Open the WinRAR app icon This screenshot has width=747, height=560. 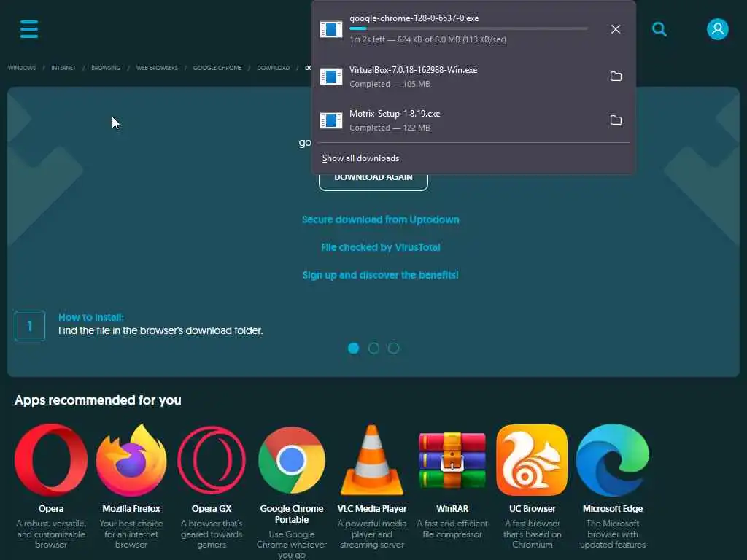click(452, 460)
